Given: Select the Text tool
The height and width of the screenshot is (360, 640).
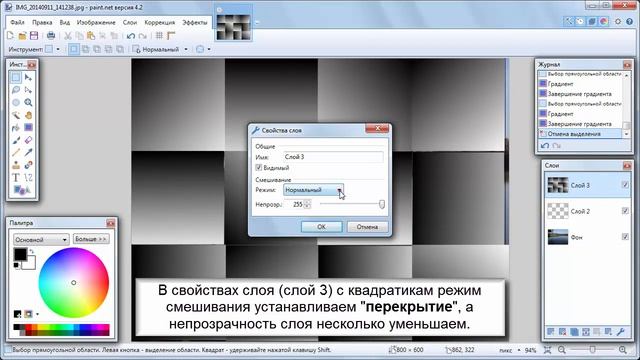Looking at the screenshot, I should [x=16, y=178].
